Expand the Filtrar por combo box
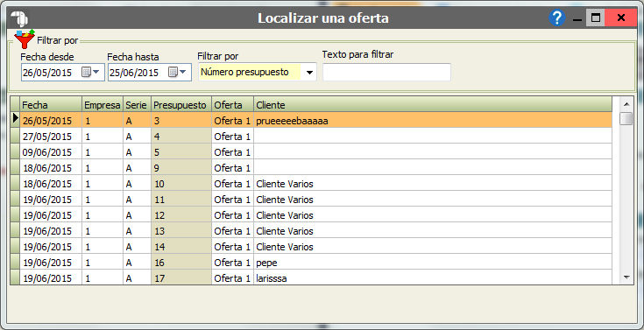Screen dimensions: 644x330 pos(309,73)
